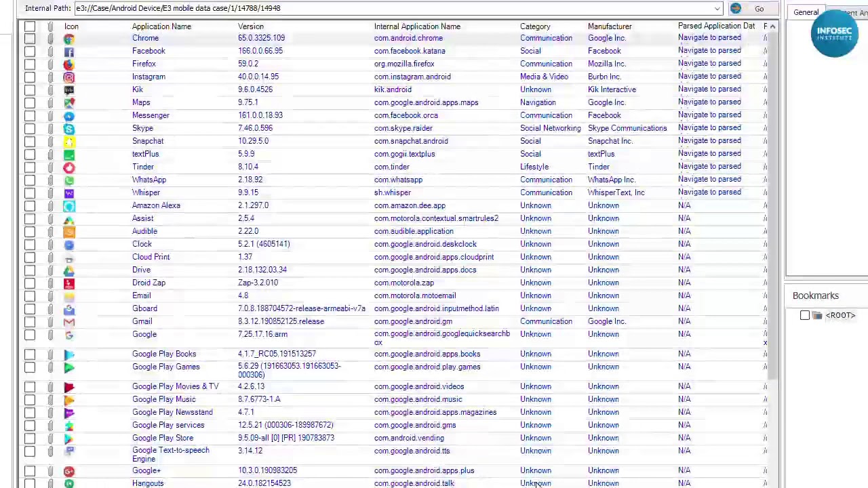The image size is (868, 488).
Task: Check the box for the Gmail row
Action: [30, 322]
